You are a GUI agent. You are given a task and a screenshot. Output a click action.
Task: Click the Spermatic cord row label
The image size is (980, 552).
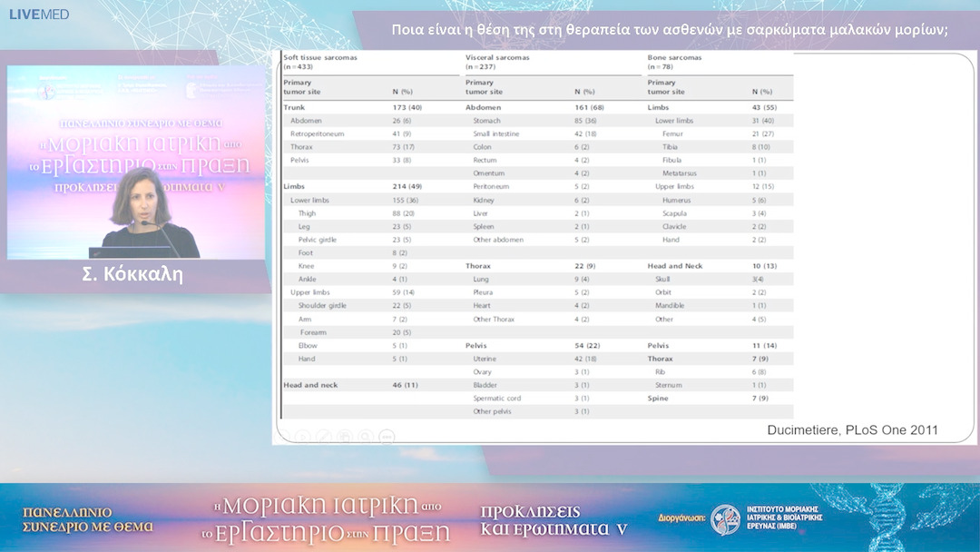tap(497, 399)
